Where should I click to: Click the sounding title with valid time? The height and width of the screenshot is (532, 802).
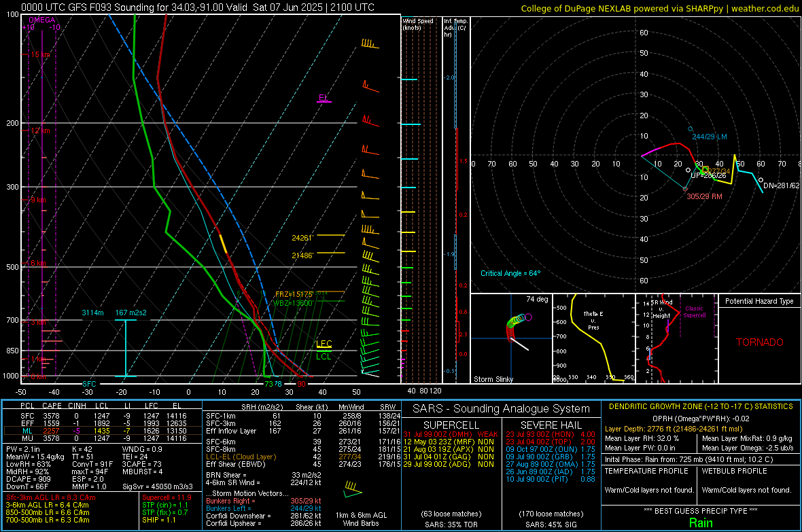coord(197,7)
